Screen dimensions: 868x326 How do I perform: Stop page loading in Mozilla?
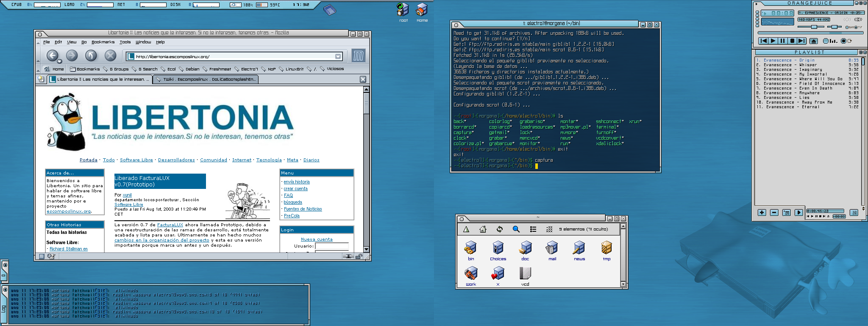[110, 56]
